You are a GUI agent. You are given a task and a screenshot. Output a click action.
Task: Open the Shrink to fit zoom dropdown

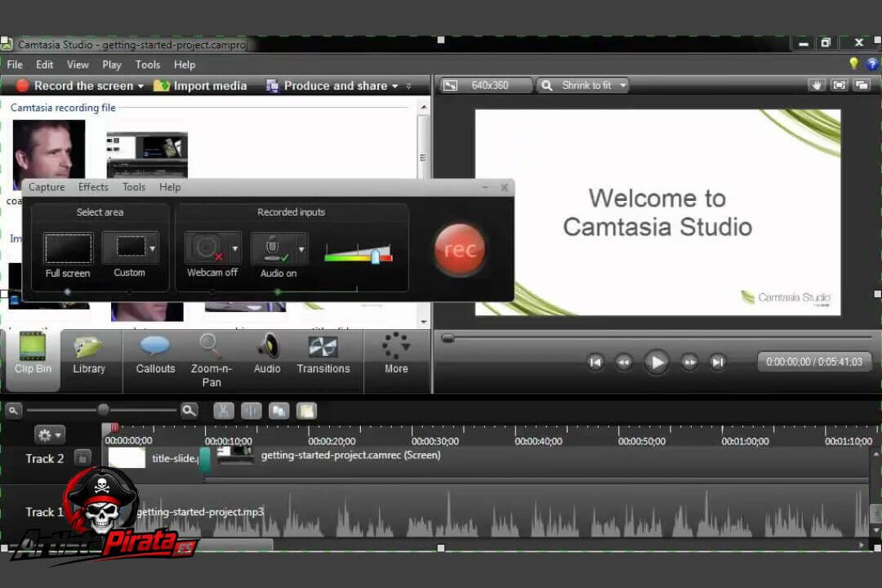coord(582,86)
